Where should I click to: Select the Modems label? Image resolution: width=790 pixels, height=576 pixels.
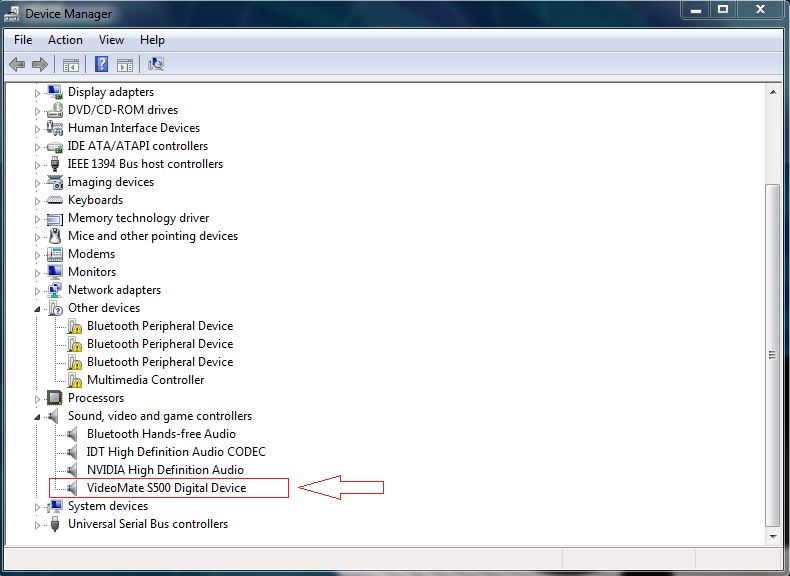point(91,254)
